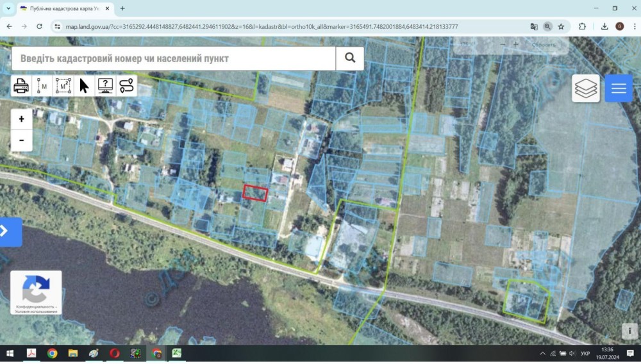Open the map layers panel
The width and height of the screenshot is (641, 364).
pyautogui.click(x=586, y=88)
